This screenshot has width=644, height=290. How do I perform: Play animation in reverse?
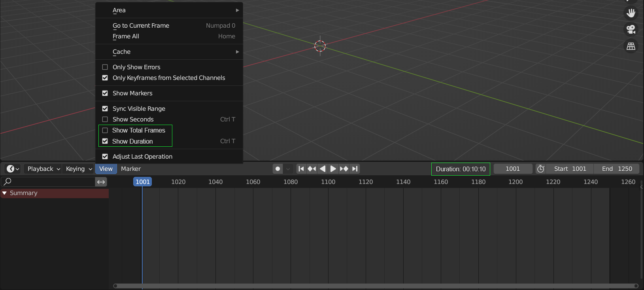click(323, 169)
